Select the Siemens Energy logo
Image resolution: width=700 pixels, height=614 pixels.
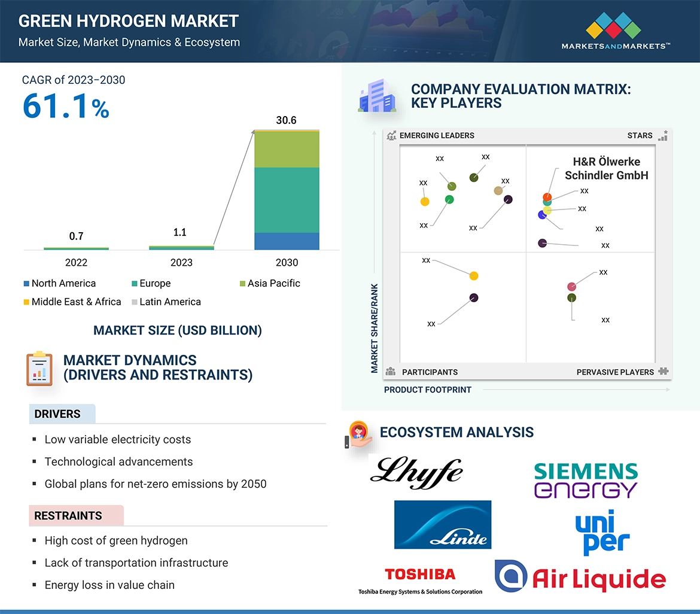(586, 480)
